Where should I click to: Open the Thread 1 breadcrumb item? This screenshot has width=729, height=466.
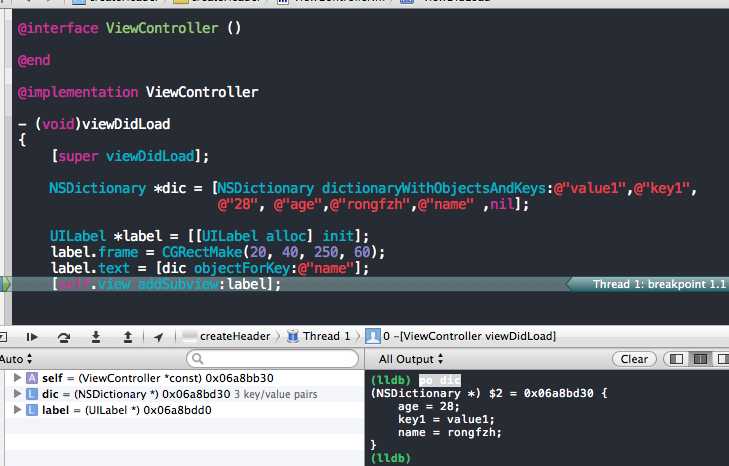tap(319, 336)
